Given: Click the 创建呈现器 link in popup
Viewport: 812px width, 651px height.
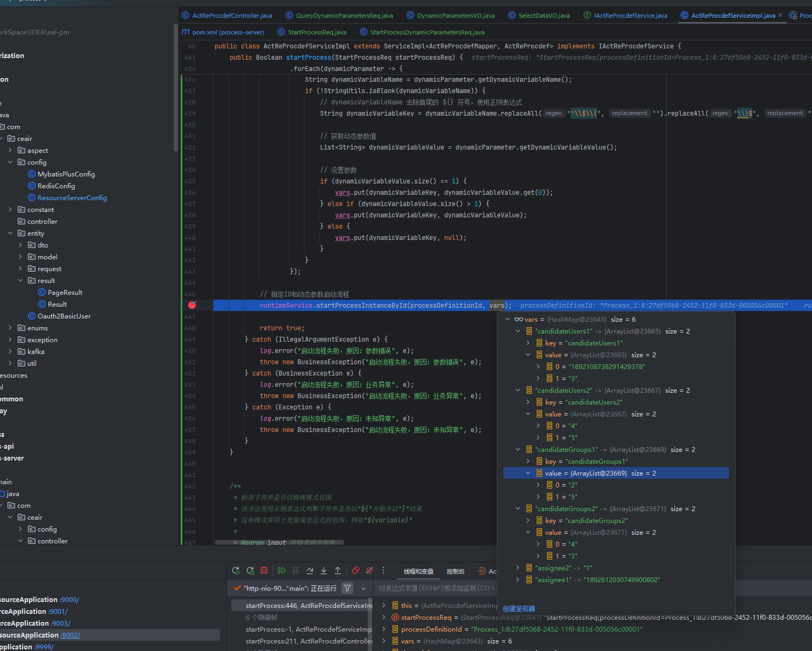Looking at the screenshot, I should click(x=519, y=608).
